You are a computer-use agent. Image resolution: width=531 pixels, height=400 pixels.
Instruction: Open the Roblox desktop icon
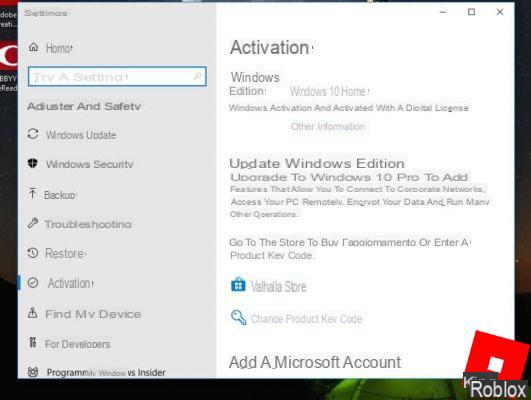tap(496, 365)
